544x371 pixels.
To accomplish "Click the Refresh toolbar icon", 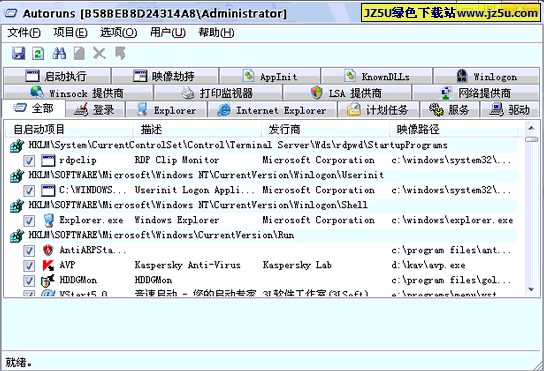I will coord(38,53).
